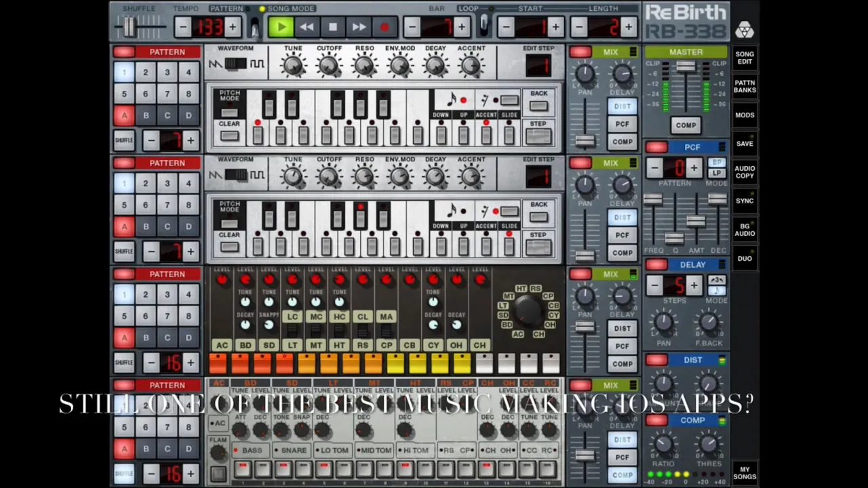Click the Comp Ratio knob
Viewport: 868px width, 488px height.
coord(663,445)
